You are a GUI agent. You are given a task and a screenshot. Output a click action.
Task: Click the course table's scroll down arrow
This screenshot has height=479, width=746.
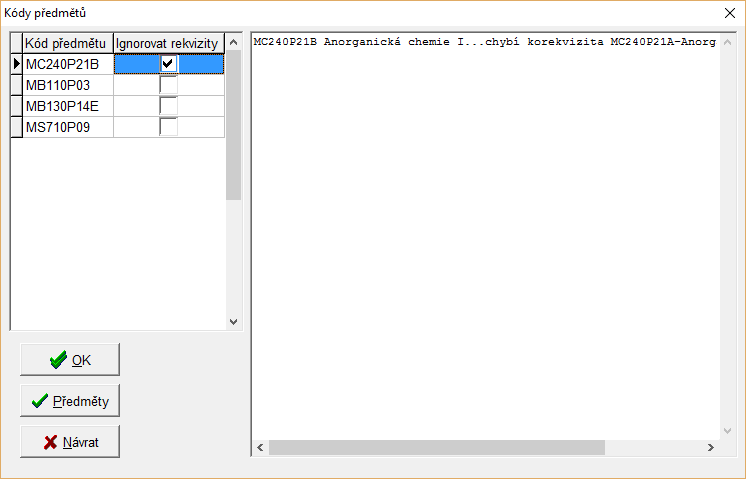pyautogui.click(x=233, y=321)
